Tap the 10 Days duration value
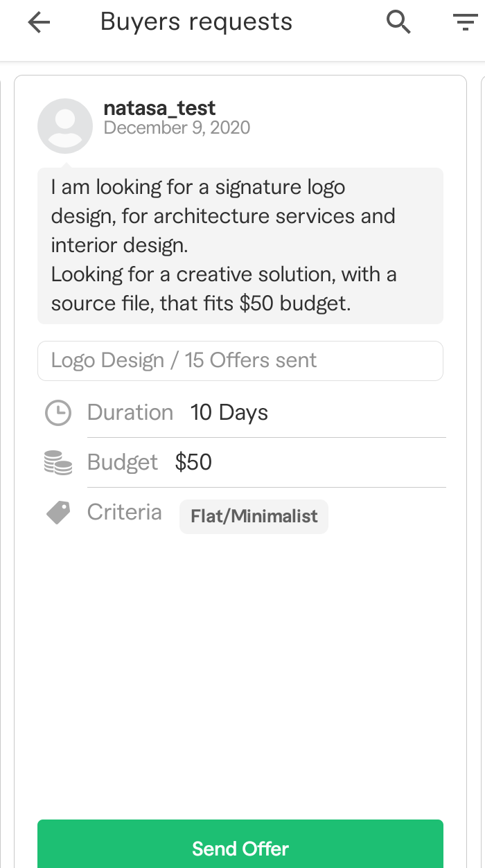The height and width of the screenshot is (868, 485). pyautogui.click(x=229, y=413)
